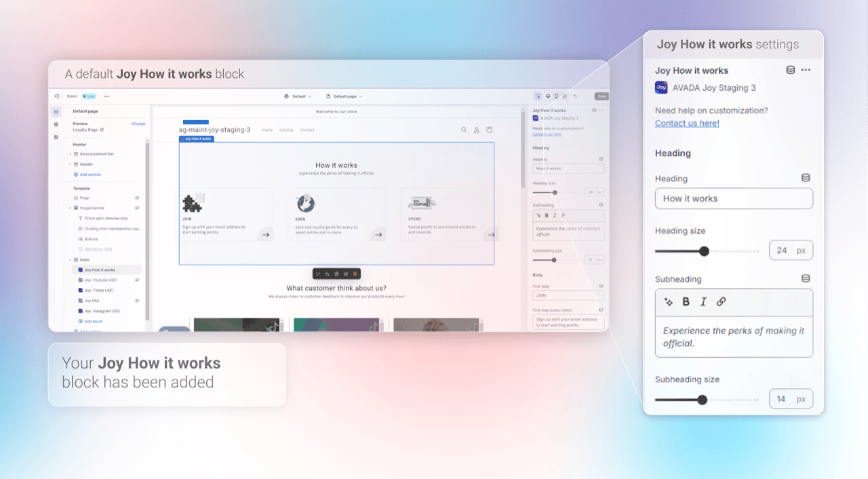868x479 pixels.
Task: Click Catalog in the store preview navigation
Action: point(286,130)
